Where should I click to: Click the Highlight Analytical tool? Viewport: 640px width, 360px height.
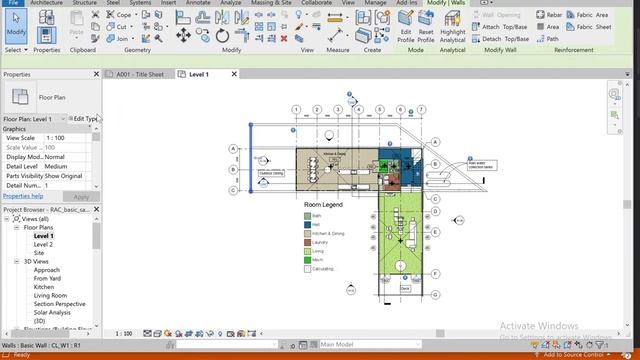pos(453,27)
